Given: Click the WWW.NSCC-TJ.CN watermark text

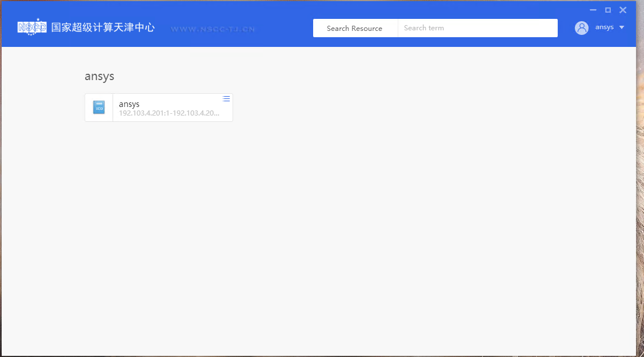Looking at the screenshot, I should [213, 29].
